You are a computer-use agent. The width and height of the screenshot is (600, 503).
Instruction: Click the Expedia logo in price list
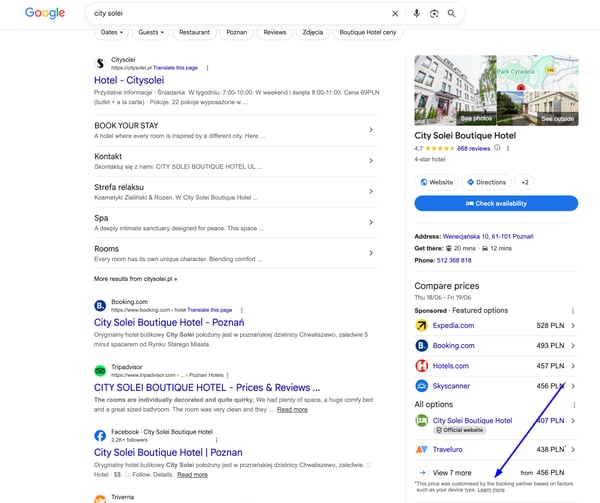[x=422, y=326]
